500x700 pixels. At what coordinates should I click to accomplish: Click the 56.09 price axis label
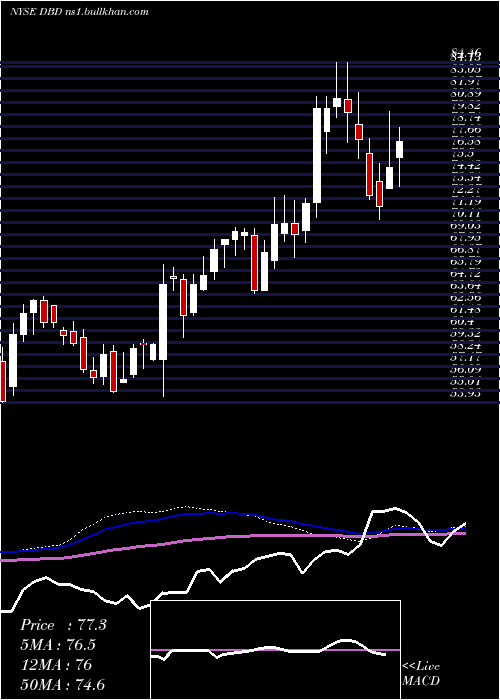pos(466,371)
